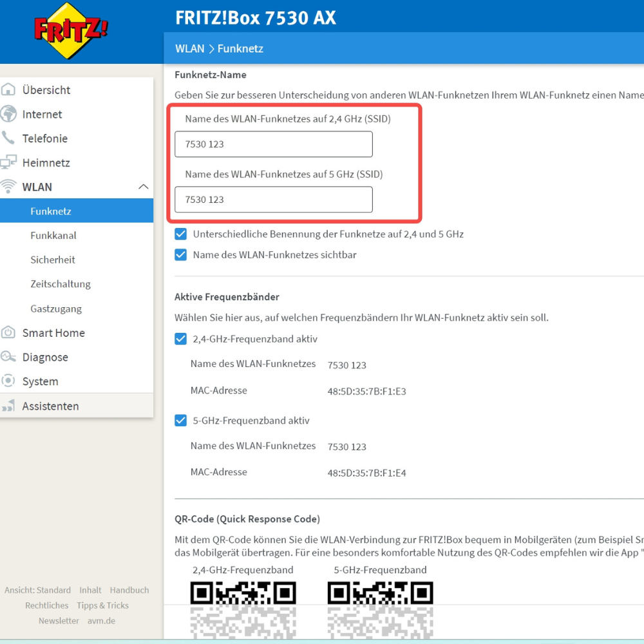Open the Rechtliches footer link
The height and width of the screenshot is (644, 644).
point(47,605)
